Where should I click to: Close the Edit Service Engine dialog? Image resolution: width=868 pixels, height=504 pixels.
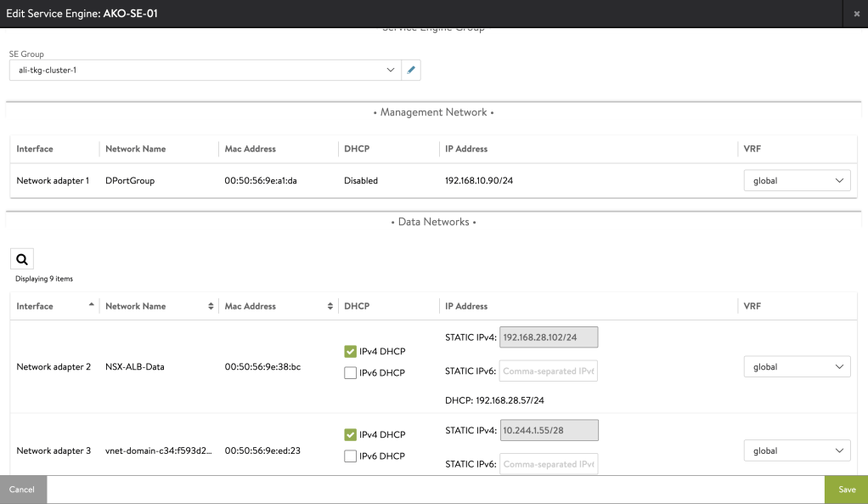click(x=856, y=14)
